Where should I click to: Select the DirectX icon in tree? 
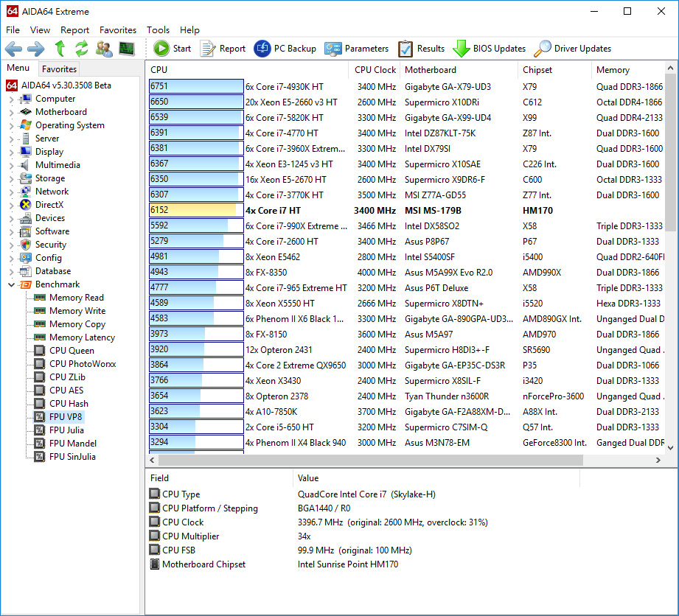(26, 205)
